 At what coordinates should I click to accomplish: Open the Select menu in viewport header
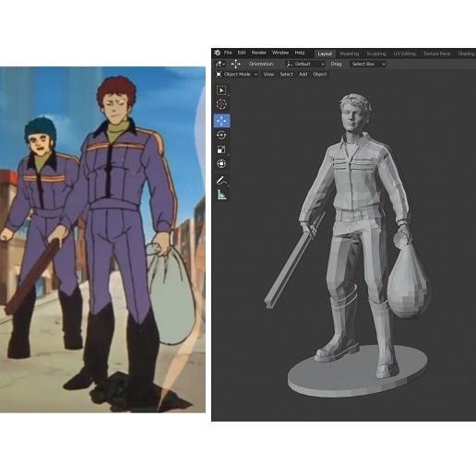(286, 75)
